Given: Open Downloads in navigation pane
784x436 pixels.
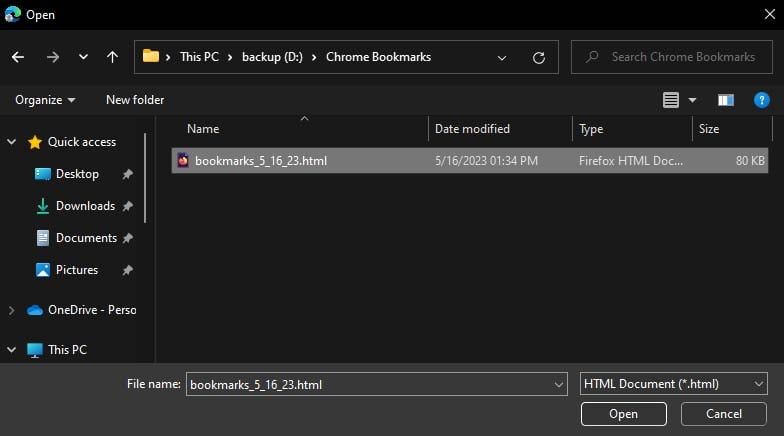Looking at the screenshot, I should point(85,206).
